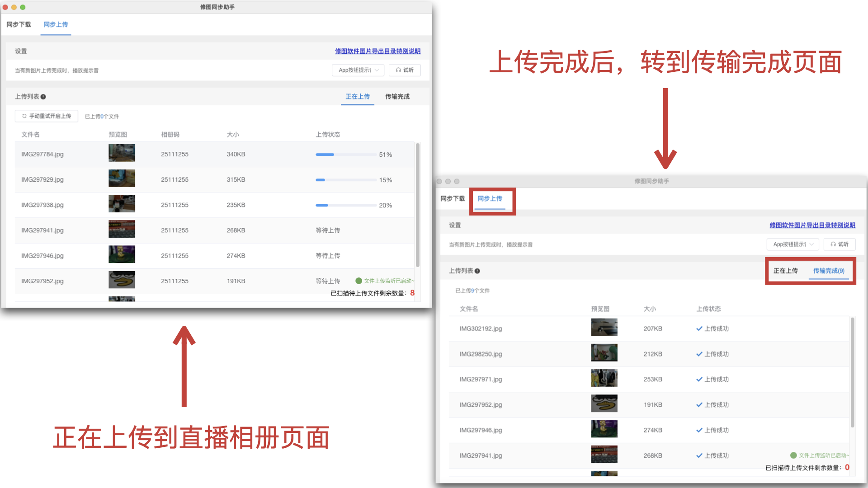
Task: Click green monitoring status dot in left window
Action: 359,281
